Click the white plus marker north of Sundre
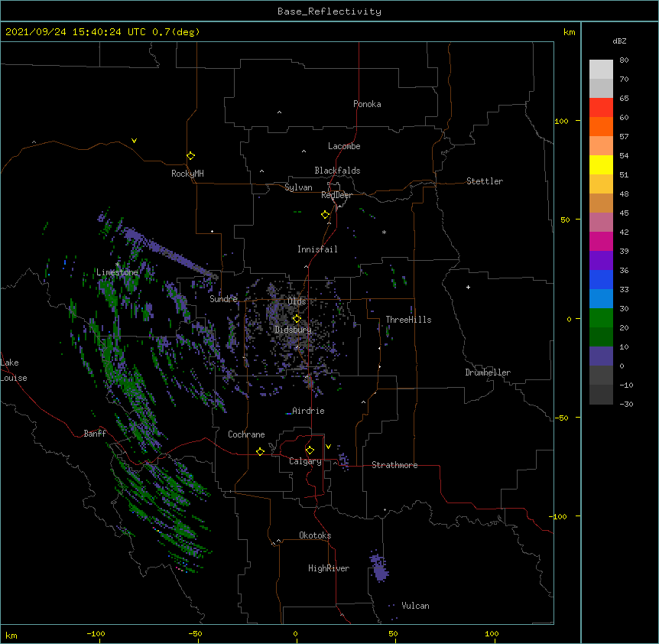 point(213,231)
